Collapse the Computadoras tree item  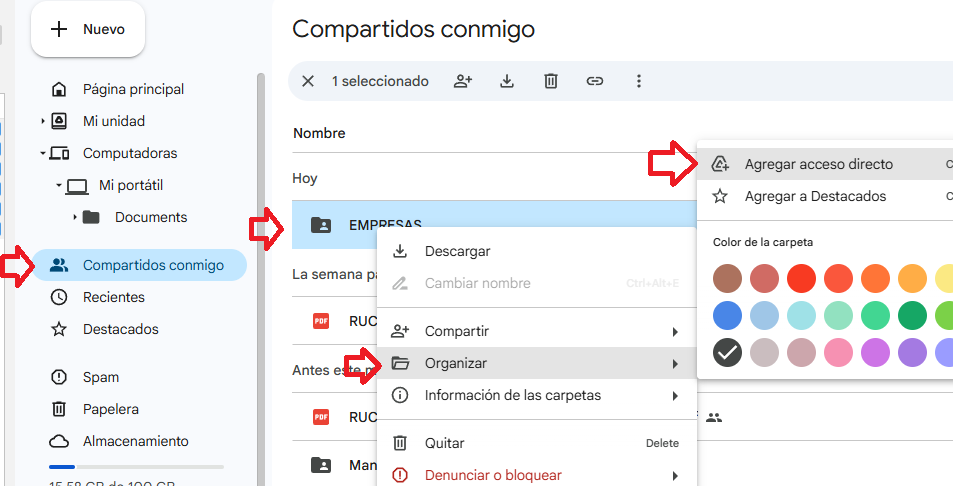(x=43, y=153)
